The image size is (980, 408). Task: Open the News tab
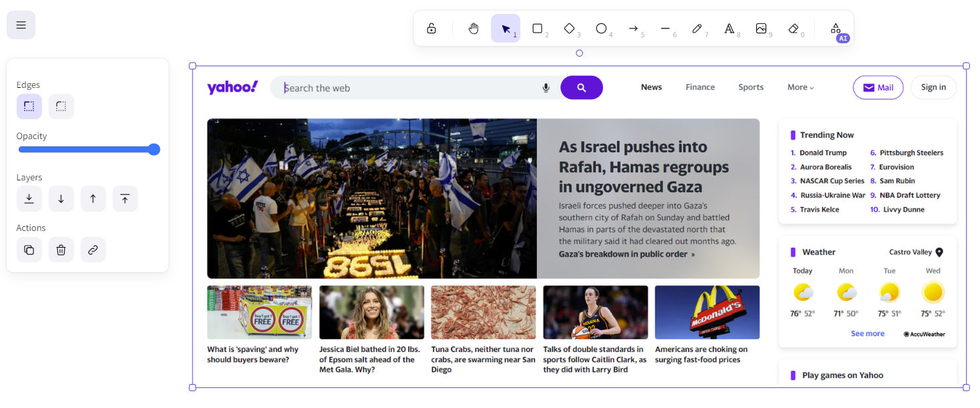[x=652, y=87]
